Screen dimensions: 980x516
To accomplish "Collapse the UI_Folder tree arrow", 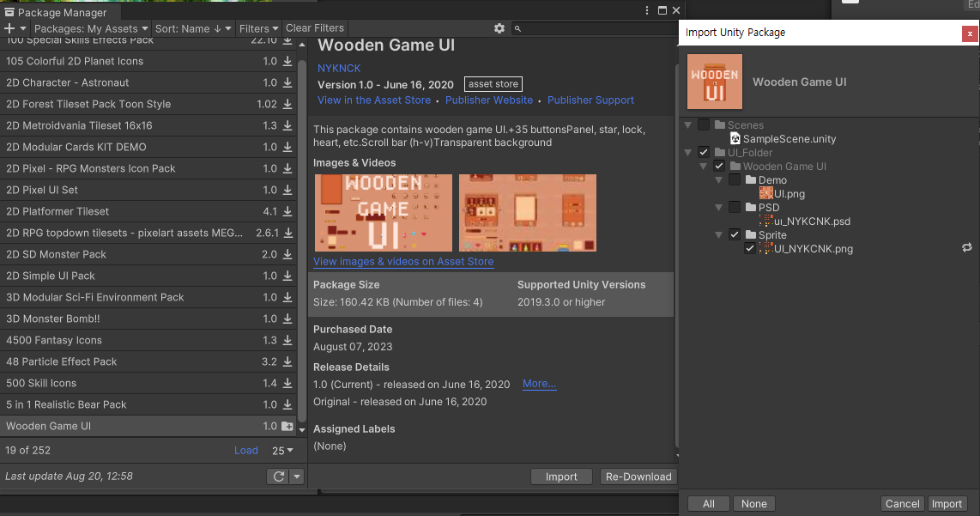I will 688,153.
